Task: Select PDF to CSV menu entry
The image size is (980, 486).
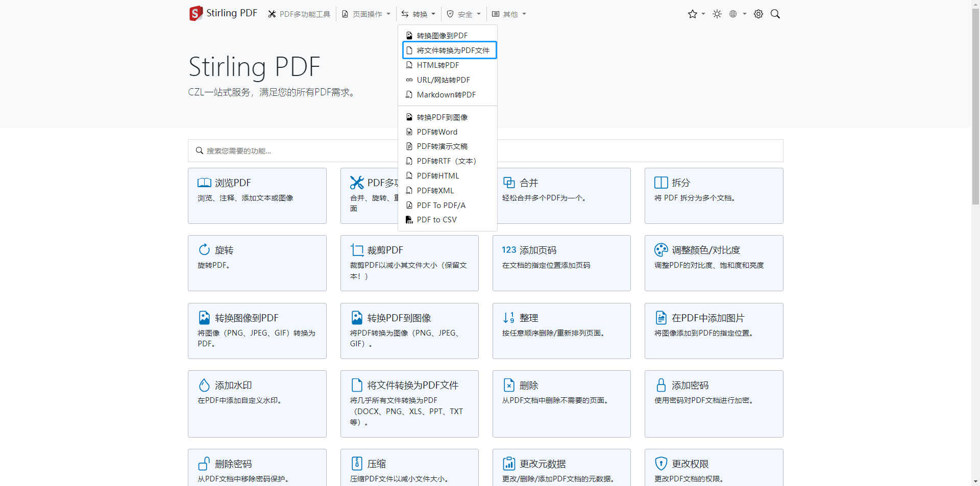Action: click(x=448, y=220)
